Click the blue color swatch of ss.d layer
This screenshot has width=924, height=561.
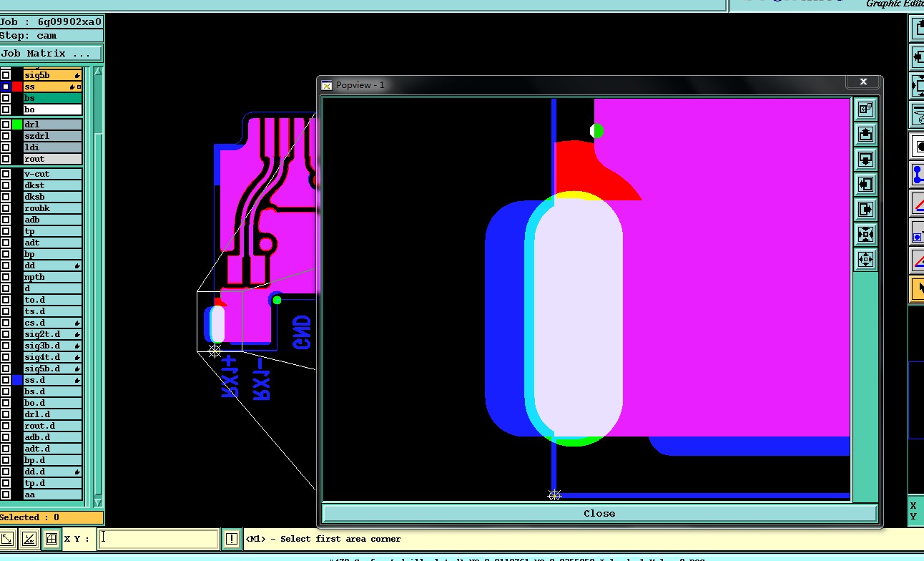point(17,380)
